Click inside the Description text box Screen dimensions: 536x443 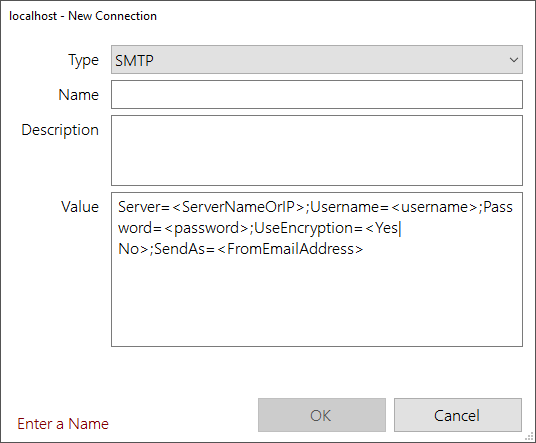[x=317, y=150]
